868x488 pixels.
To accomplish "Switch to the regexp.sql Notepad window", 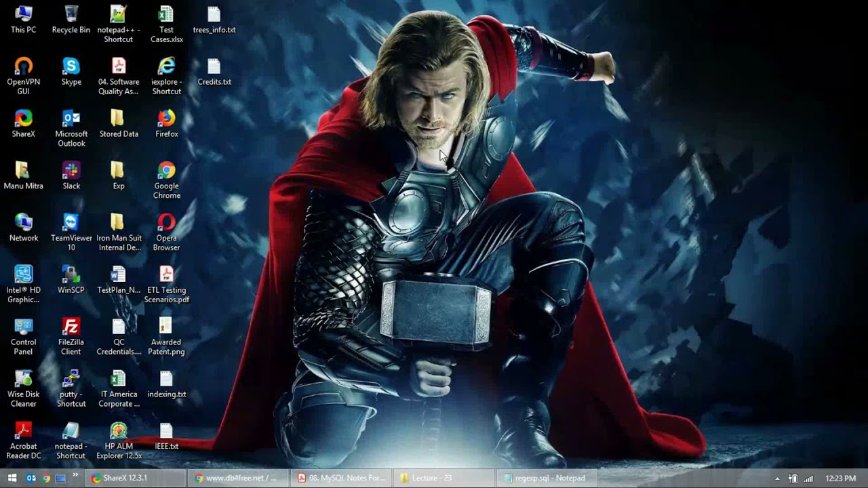I will [548, 478].
